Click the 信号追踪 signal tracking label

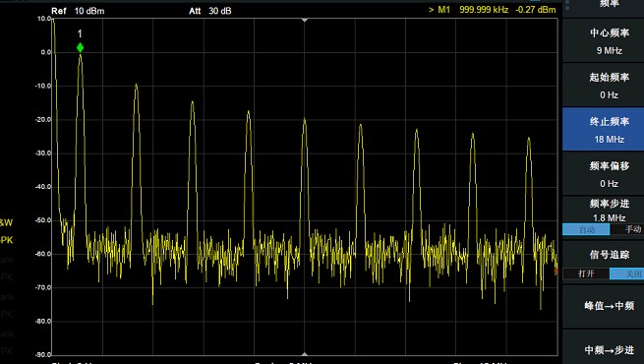[609, 255]
